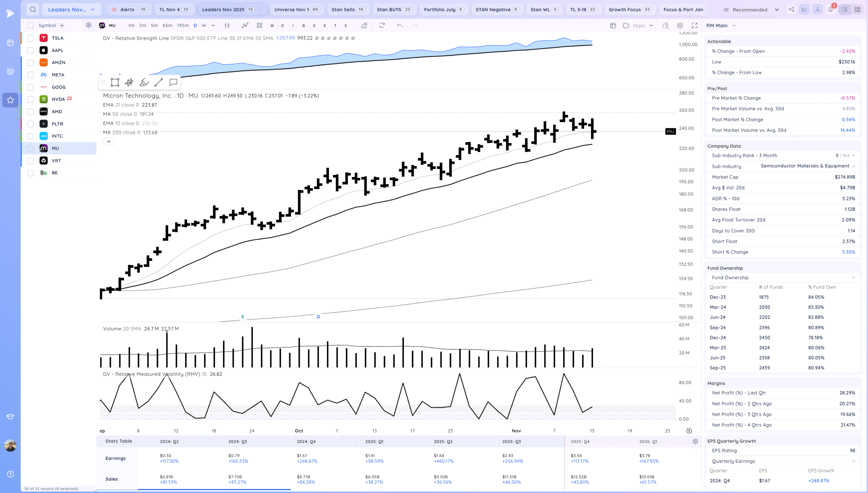Select the 65m timeframe button

pos(167,25)
